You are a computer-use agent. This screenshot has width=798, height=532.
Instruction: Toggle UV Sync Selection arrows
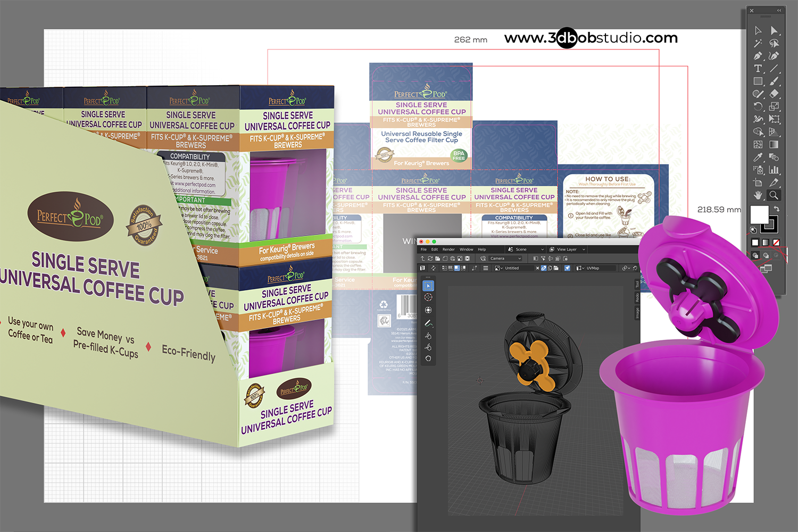[433, 268]
